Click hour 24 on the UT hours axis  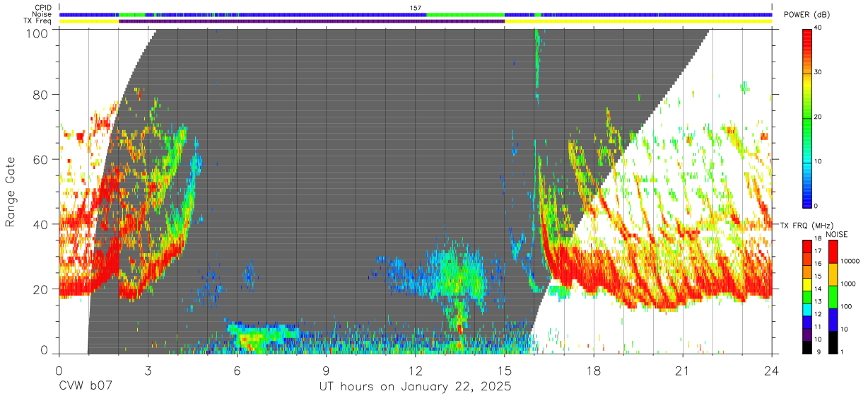click(x=771, y=371)
